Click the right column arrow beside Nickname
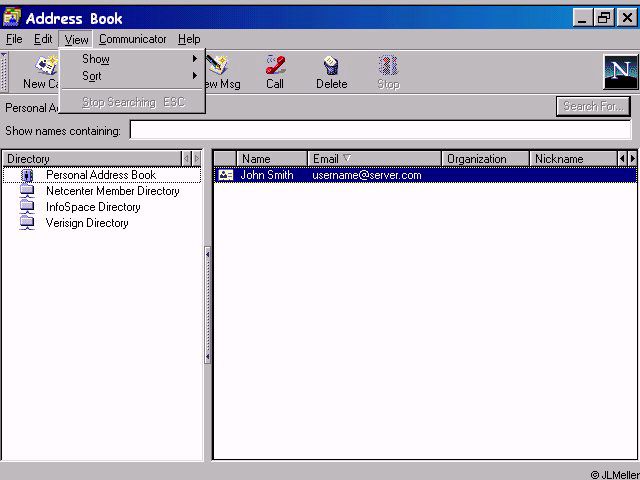The width and height of the screenshot is (640, 480). pyautogui.click(x=633, y=158)
